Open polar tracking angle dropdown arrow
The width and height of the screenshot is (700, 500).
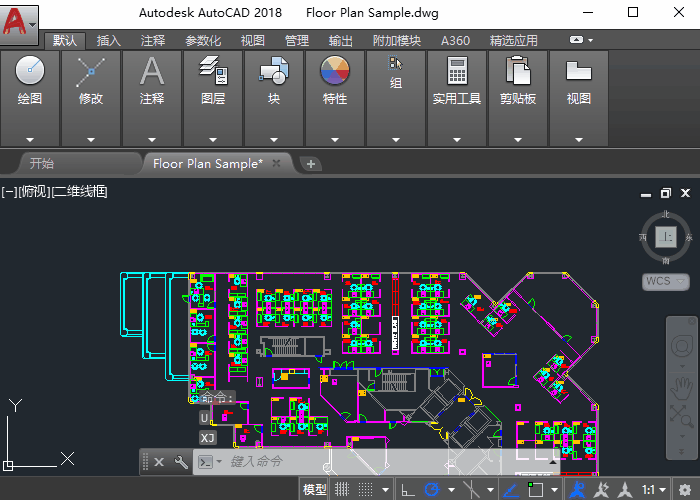tap(451, 490)
